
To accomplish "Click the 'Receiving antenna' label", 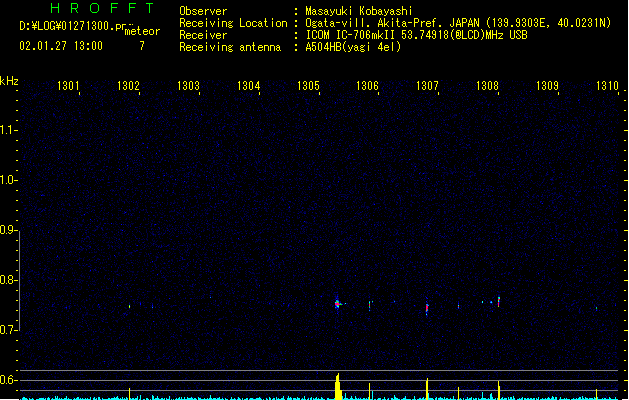I will [230, 47].
